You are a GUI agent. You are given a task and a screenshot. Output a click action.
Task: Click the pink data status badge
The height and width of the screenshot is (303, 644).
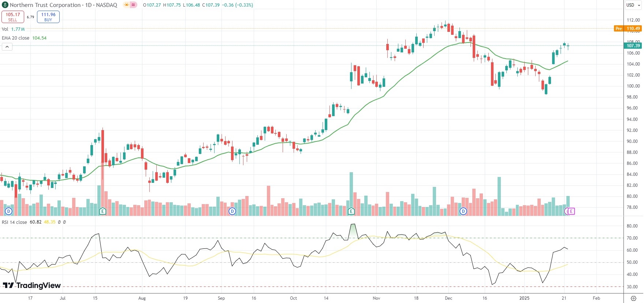click(x=133, y=5)
